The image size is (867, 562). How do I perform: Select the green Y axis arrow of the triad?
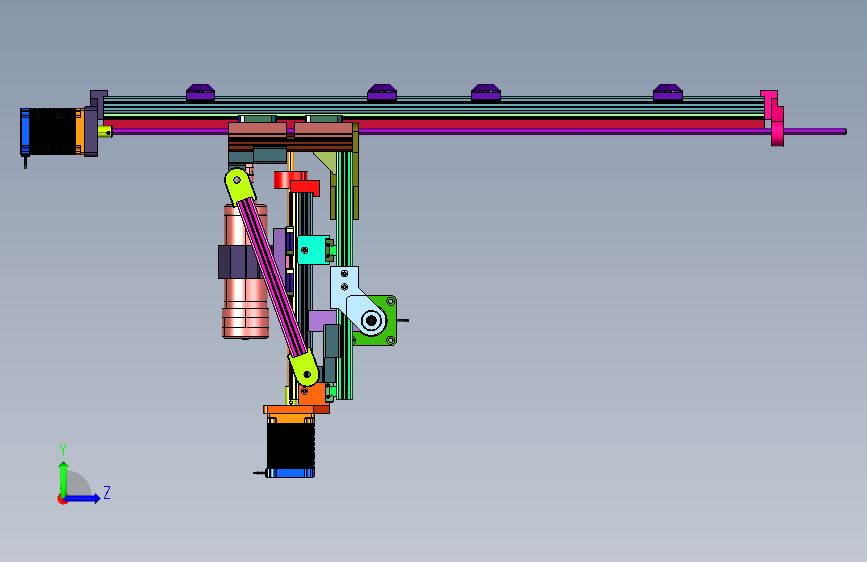[63, 479]
